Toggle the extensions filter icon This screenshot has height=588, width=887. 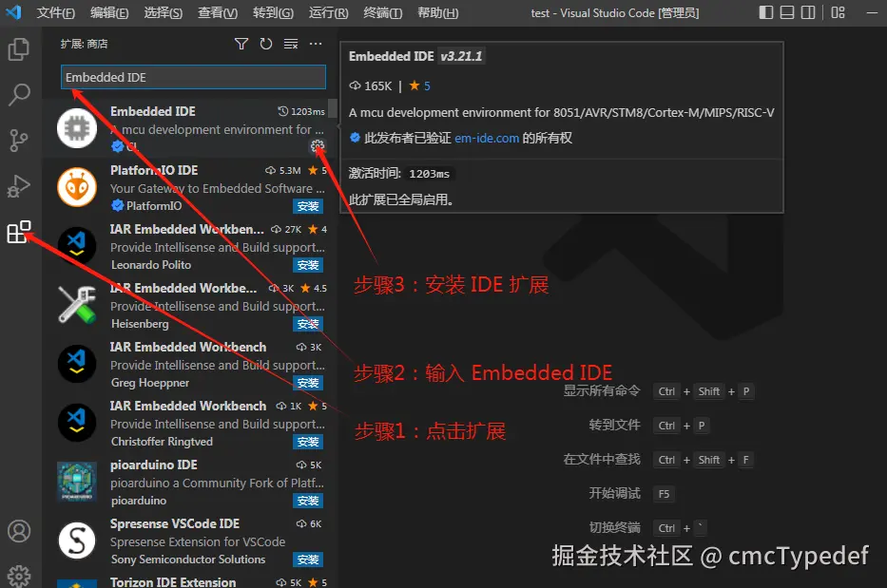pos(241,44)
